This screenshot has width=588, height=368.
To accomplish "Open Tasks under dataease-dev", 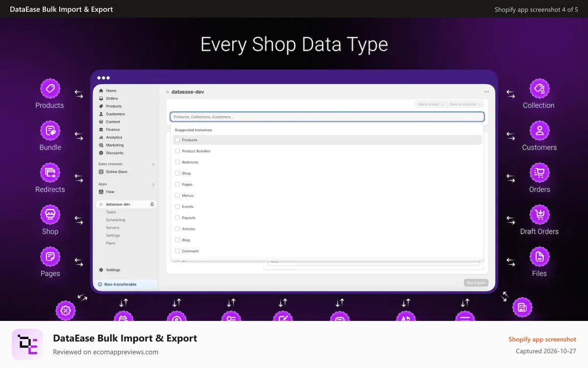I will click(x=111, y=212).
